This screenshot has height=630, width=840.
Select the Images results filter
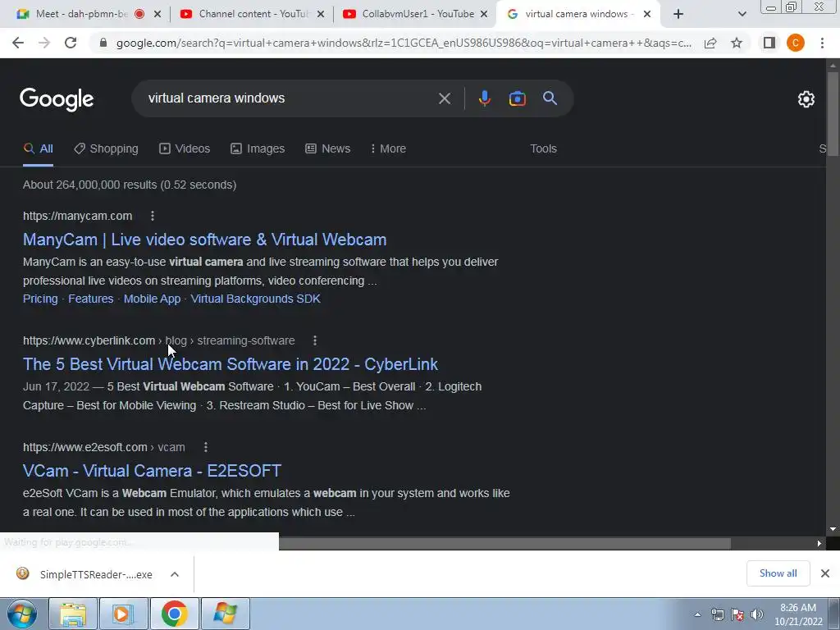click(258, 149)
